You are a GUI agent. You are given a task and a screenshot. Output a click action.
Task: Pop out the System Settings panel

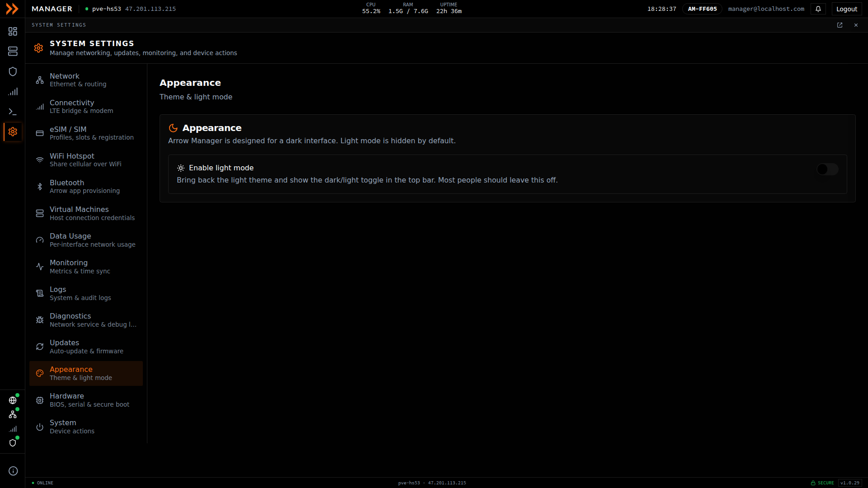point(840,25)
